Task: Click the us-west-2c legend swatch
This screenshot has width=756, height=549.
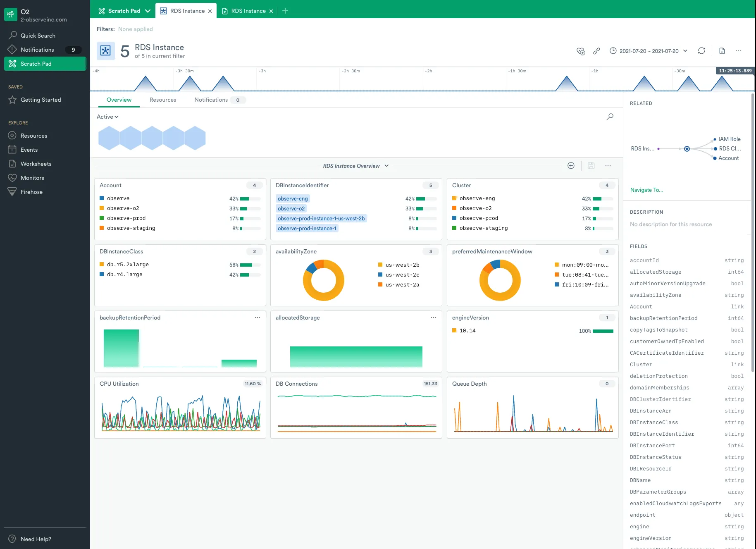Action: click(380, 274)
